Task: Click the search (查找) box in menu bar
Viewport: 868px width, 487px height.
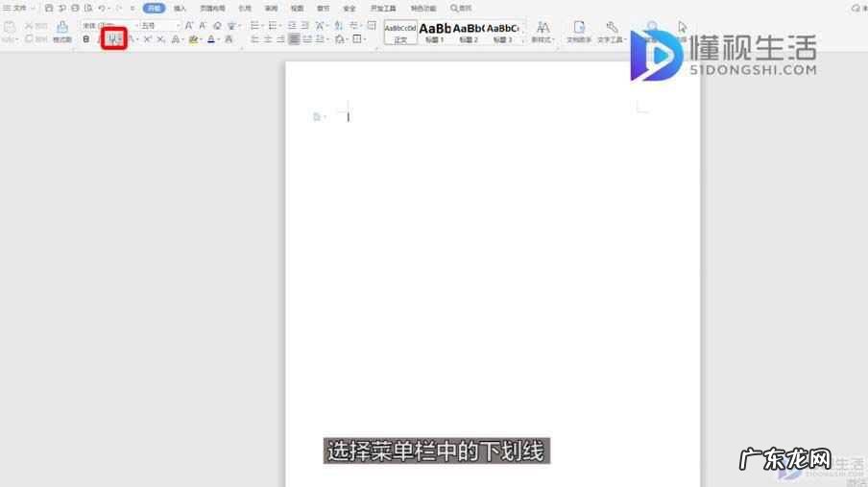Action: (x=461, y=9)
